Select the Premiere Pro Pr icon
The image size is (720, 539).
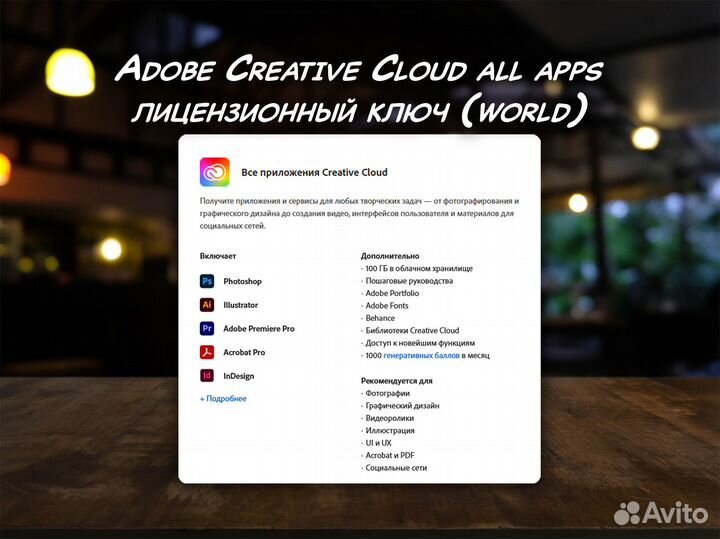207,328
